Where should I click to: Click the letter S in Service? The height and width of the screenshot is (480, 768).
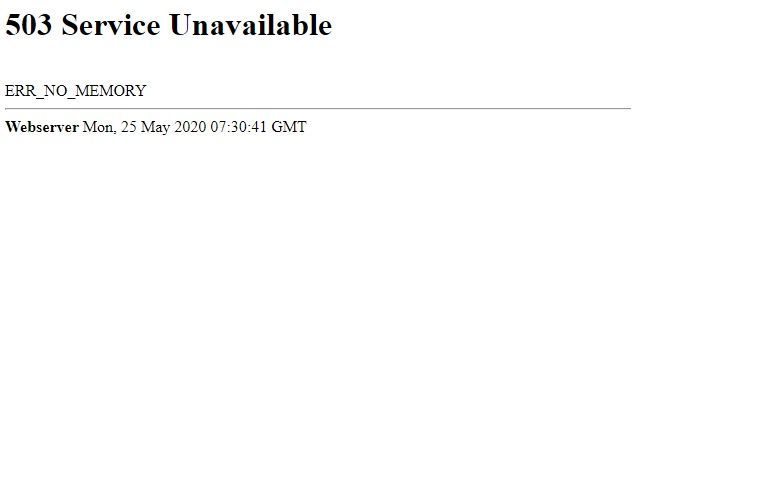coord(70,25)
